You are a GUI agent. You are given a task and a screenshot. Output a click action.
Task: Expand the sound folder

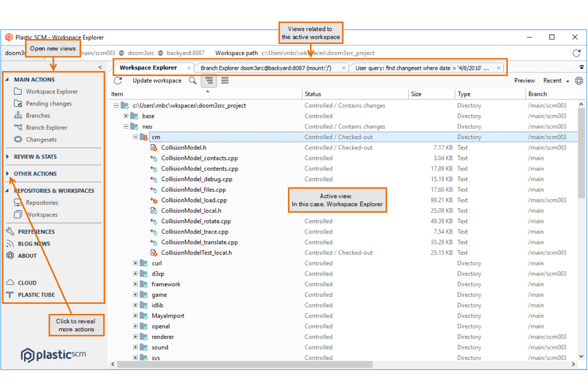tap(135, 347)
